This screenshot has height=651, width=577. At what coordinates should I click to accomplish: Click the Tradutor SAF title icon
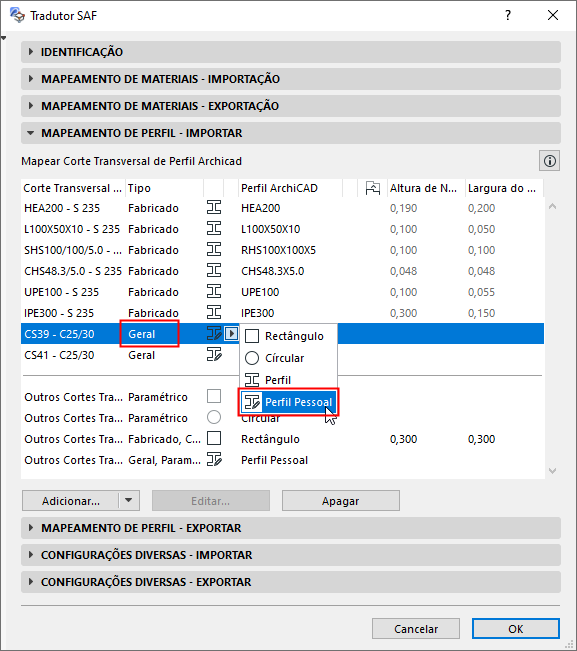pos(17,15)
